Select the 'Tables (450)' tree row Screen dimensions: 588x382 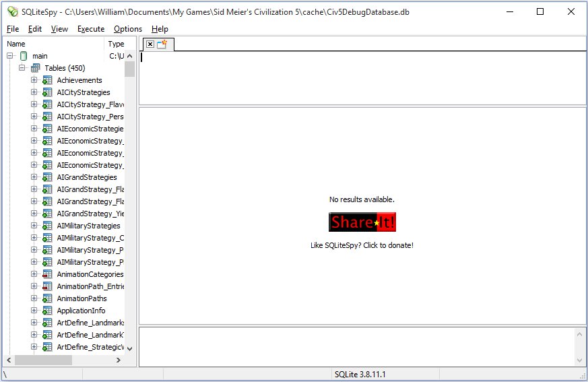pyautogui.click(x=65, y=68)
